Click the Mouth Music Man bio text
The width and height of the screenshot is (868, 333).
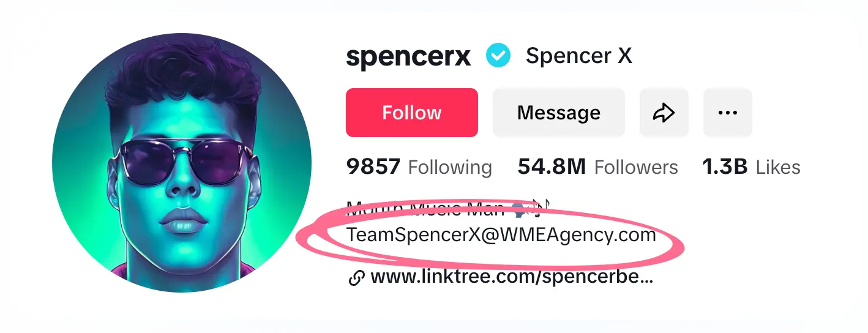click(x=425, y=210)
